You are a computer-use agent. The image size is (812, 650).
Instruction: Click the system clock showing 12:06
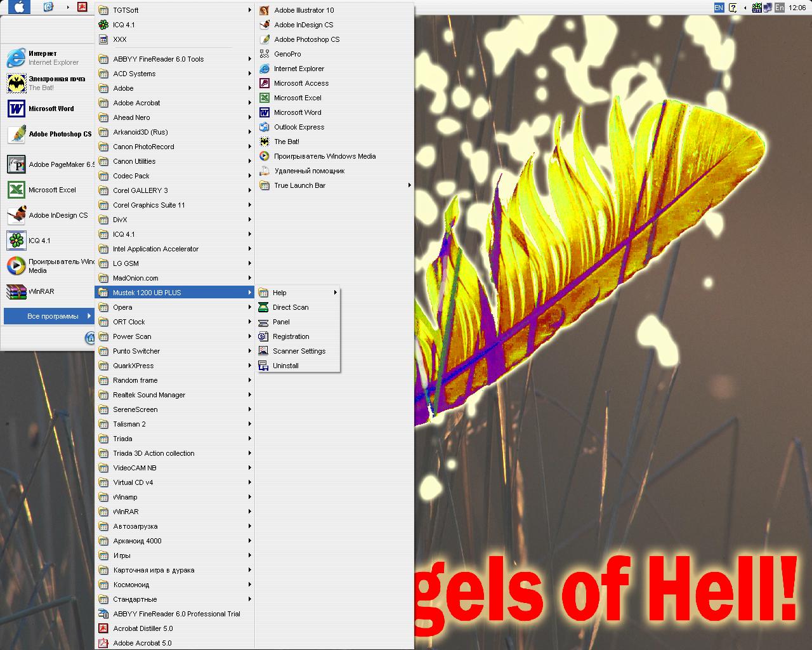pyautogui.click(x=797, y=8)
